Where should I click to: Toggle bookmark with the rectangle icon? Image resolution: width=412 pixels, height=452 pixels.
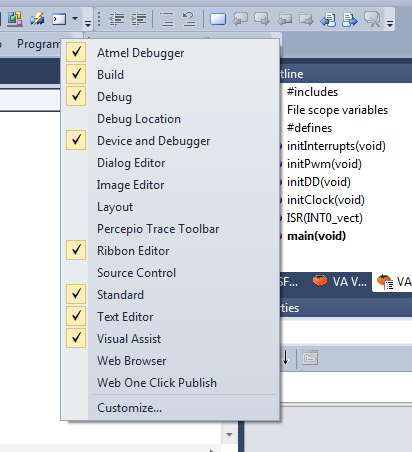[x=218, y=19]
